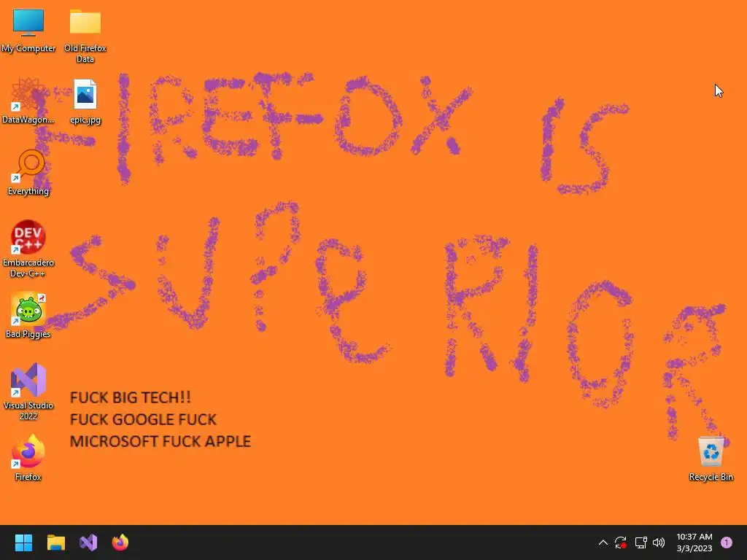Open the Windows Start menu
The width and height of the screenshot is (747, 560).
23,542
